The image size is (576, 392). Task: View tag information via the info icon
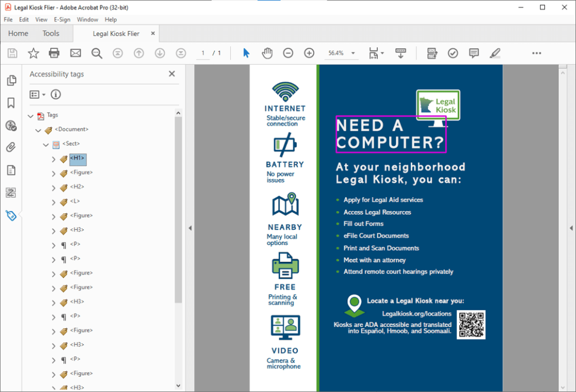(x=55, y=94)
